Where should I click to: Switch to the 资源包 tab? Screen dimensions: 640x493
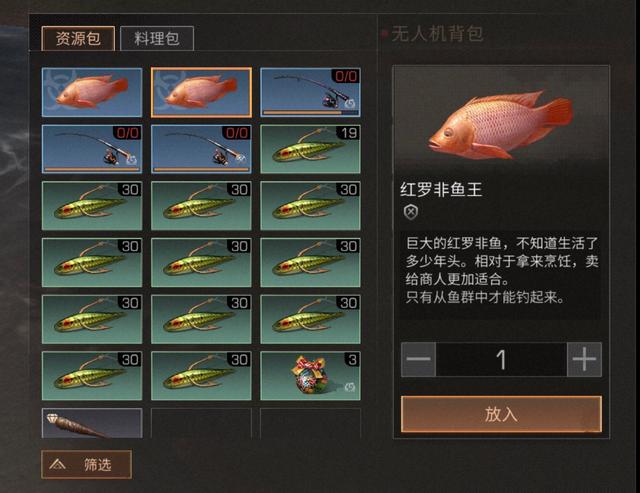coord(78,38)
